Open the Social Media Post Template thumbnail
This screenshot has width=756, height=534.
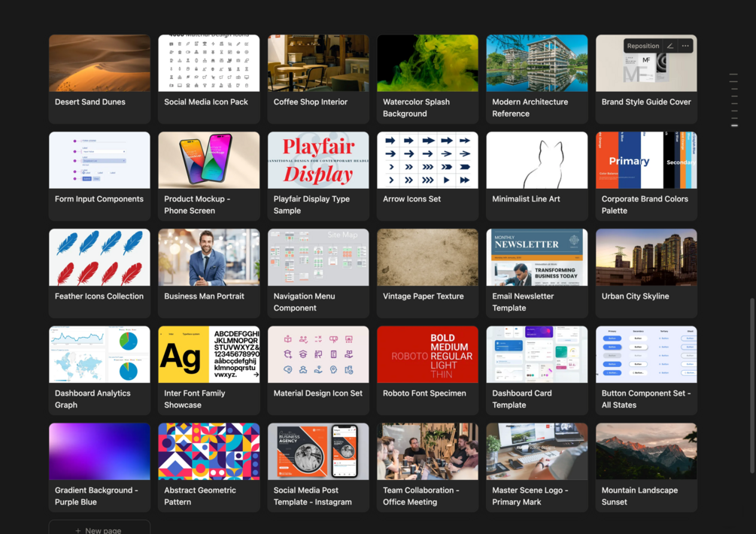[x=318, y=451]
